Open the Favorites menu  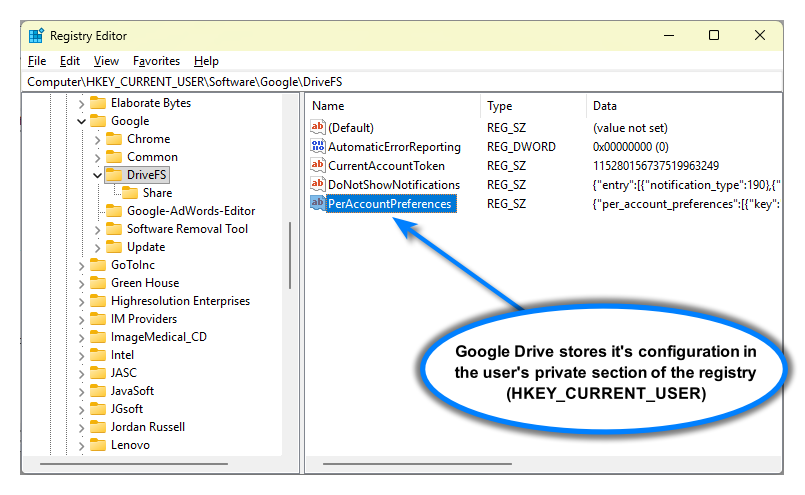156,61
